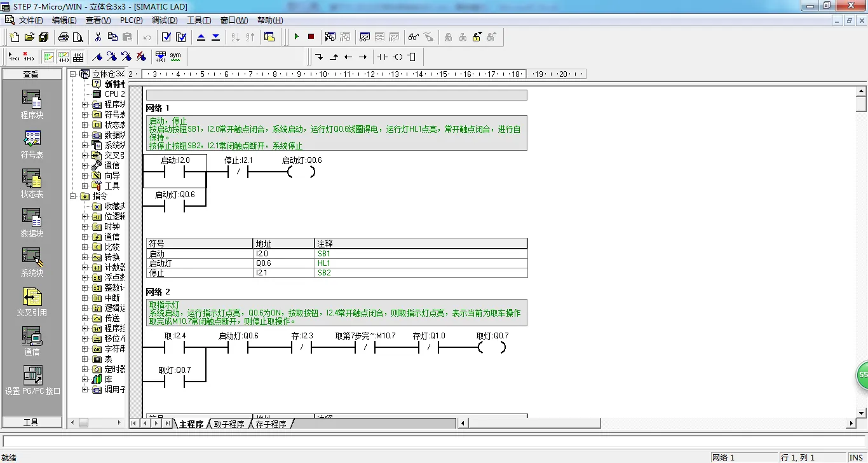The width and height of the screenshot is (868, 463).
Task: Expand the 数据块 node in the project tree
Action: [85, 135]
